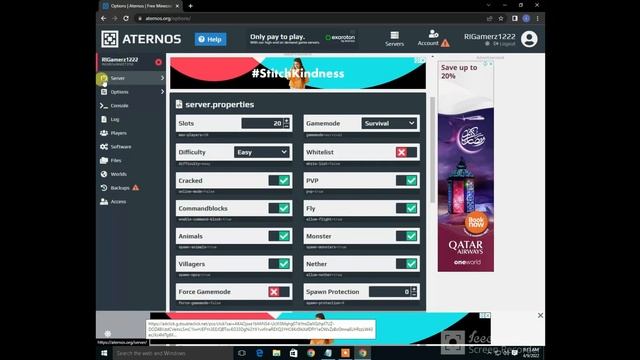640x360 pixels.
Task: Click the Logout link
Action: 504,44
